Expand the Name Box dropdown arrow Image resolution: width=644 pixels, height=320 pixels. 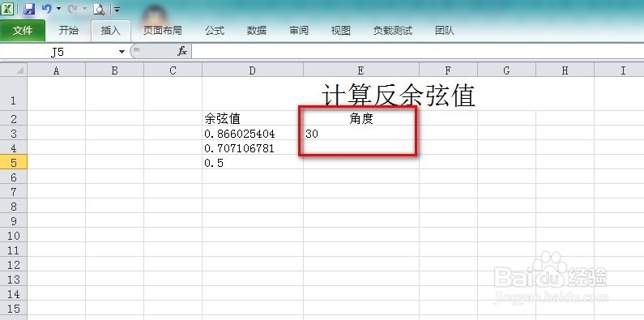tap(122, 52)
